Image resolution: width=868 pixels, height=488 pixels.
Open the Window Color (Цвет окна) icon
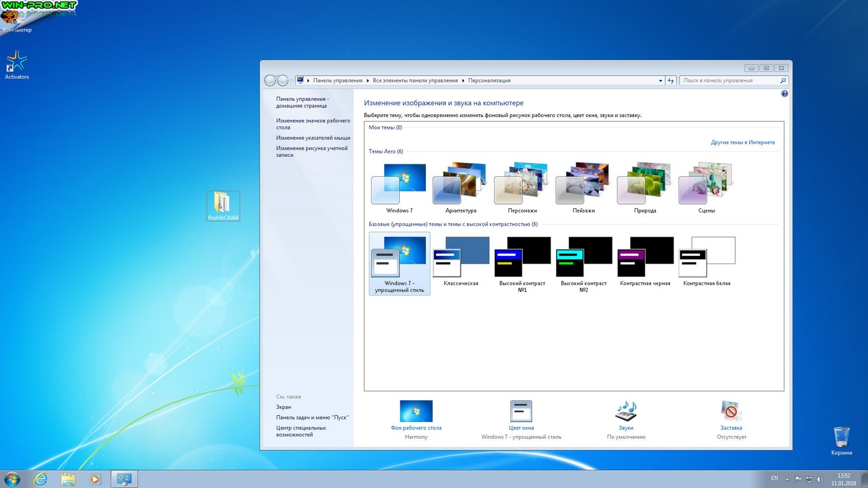point(521,412)
